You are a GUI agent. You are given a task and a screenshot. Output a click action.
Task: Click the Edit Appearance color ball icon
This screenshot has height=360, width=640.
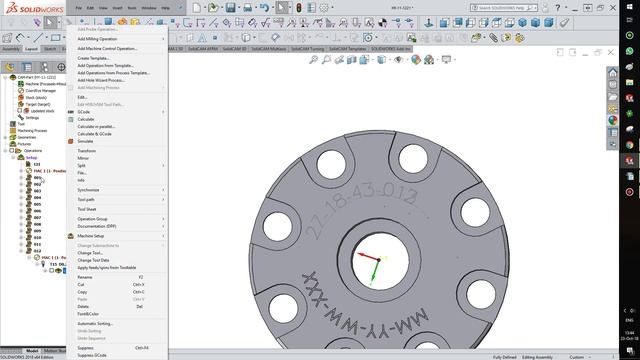point(416,60)
